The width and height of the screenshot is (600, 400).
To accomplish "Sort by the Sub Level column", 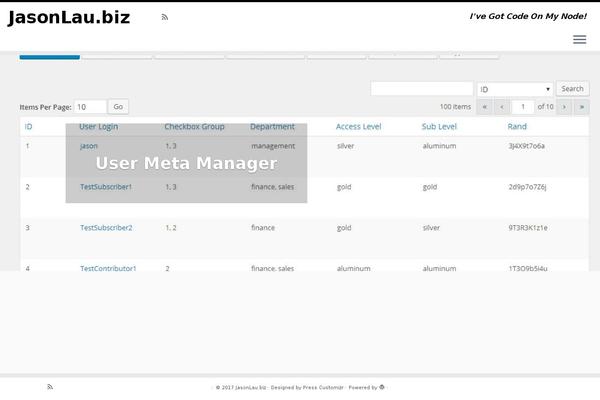I will click(439, 127).
